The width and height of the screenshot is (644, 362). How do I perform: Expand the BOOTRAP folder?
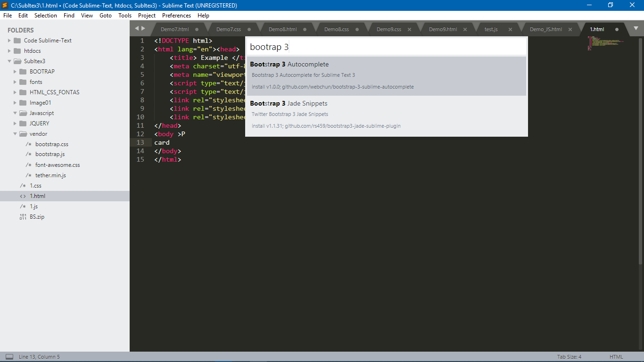[15, 72]
